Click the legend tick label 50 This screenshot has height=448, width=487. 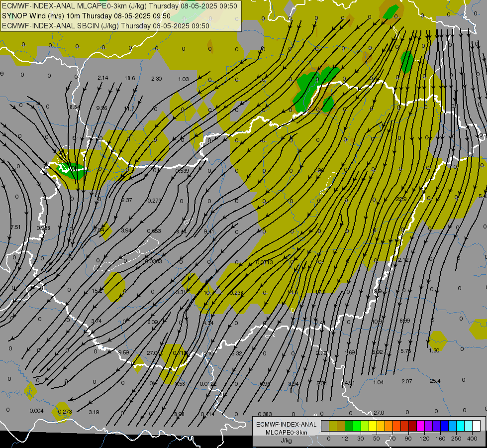point(377,439)
